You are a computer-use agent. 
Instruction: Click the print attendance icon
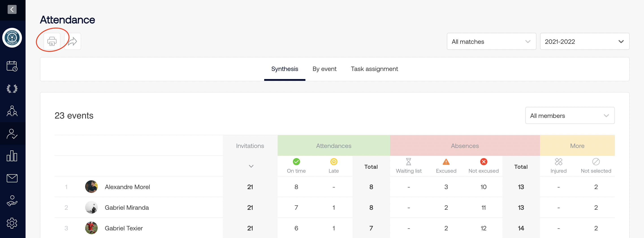pos(52,41)
